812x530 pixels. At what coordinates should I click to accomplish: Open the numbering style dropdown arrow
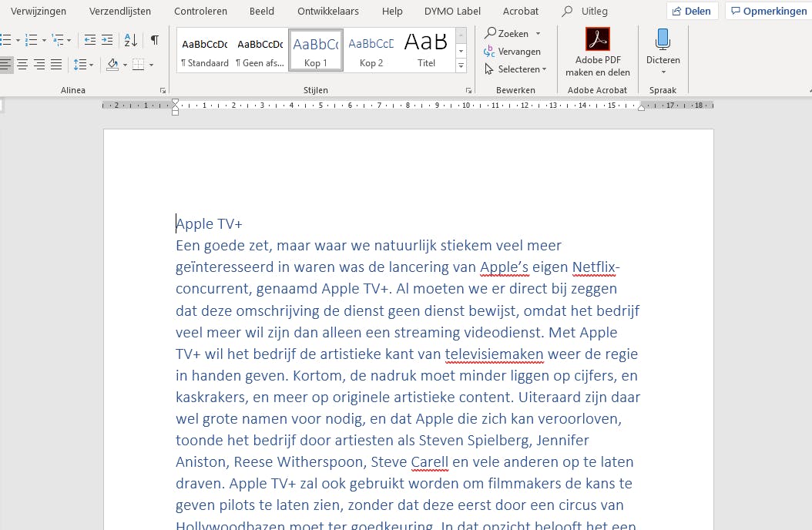pyautogui.click(x=44, y=40)
